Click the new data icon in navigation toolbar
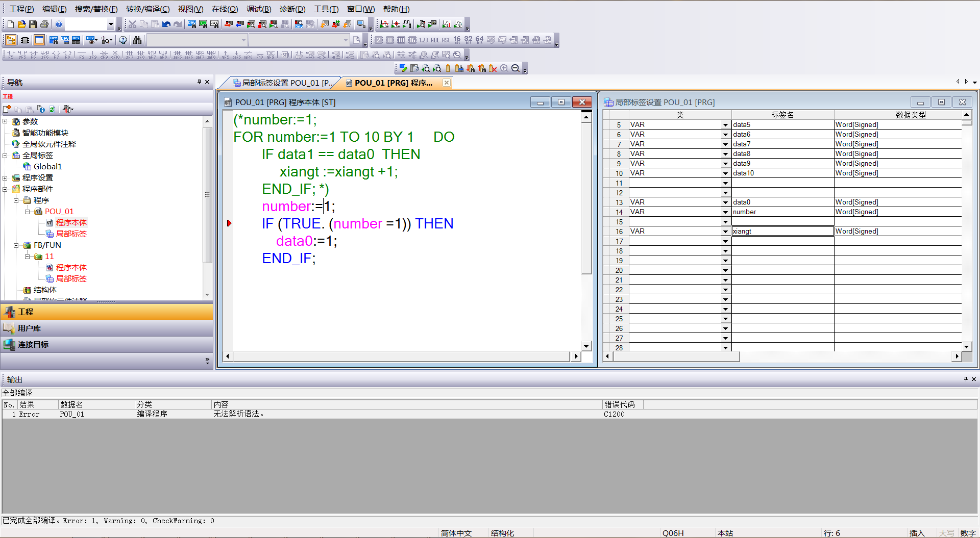 pos(7,109)
